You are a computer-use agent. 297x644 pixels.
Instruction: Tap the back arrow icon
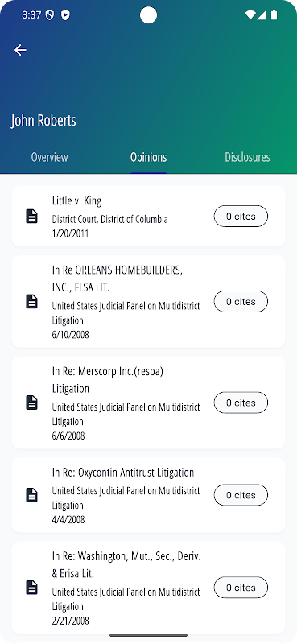pyautogui.click(x=20, y=50)
